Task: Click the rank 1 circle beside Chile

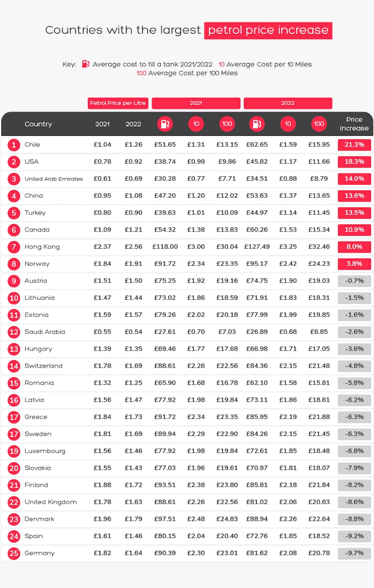Action: click(14, 145)
